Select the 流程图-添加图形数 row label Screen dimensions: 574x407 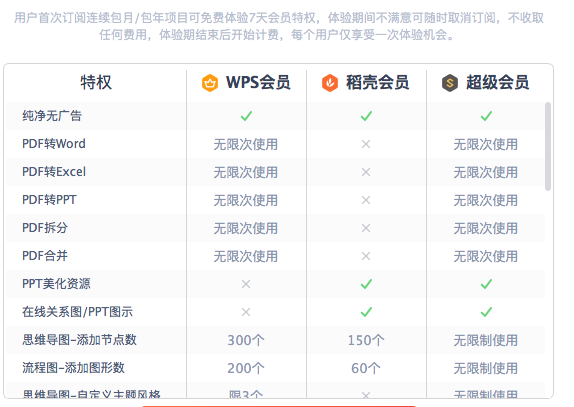point(74,368)
